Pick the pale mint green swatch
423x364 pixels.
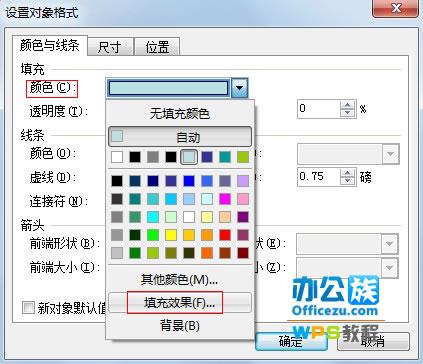click(171, 217)
